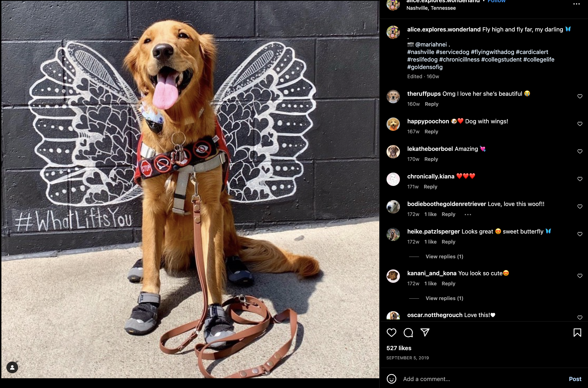Image resolution: width=588 pixels, height=388 pixels.
Task: Open the emoji picker smiley icon
Action: tap(391, 379)
